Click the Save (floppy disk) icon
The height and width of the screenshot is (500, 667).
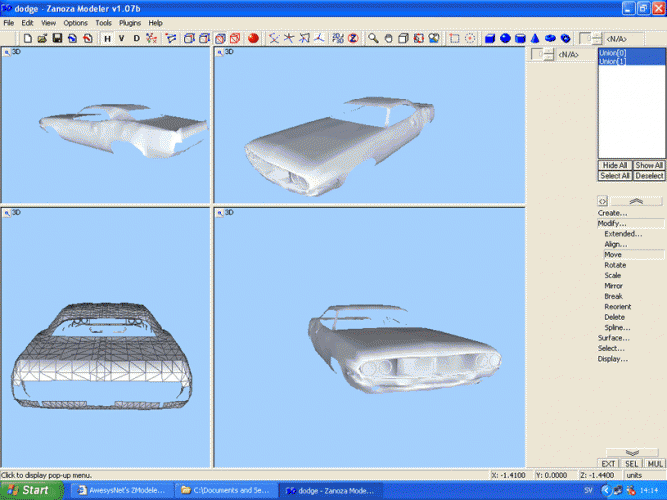click(x=57, y=38)
